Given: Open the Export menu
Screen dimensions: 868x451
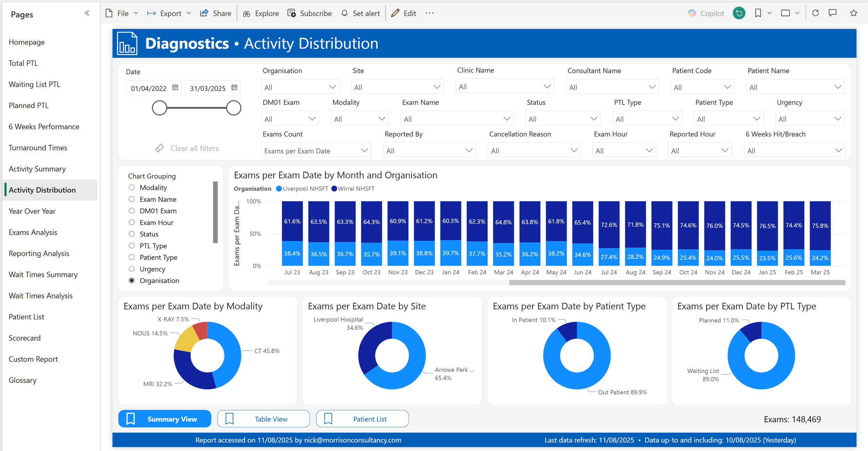Looking at the screenshot, I should 170,13.
